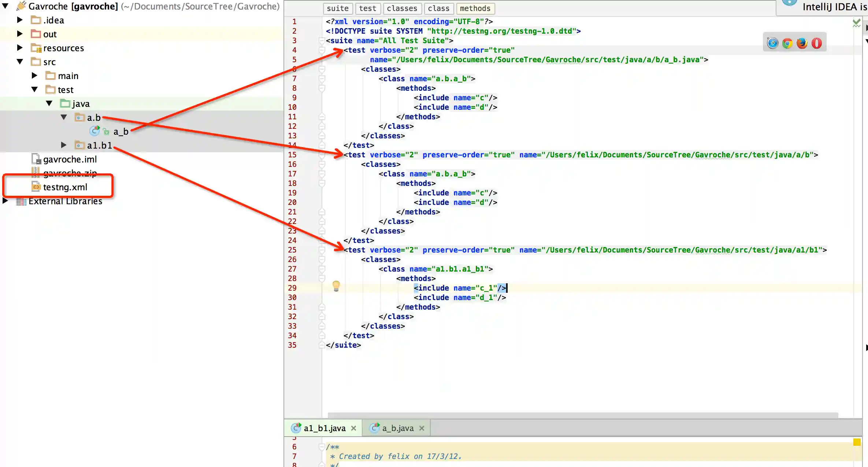This screenshot has width=868, height=467.
Task: Click the green inspection checkmark icon
Action: click(x=856, y=23)
